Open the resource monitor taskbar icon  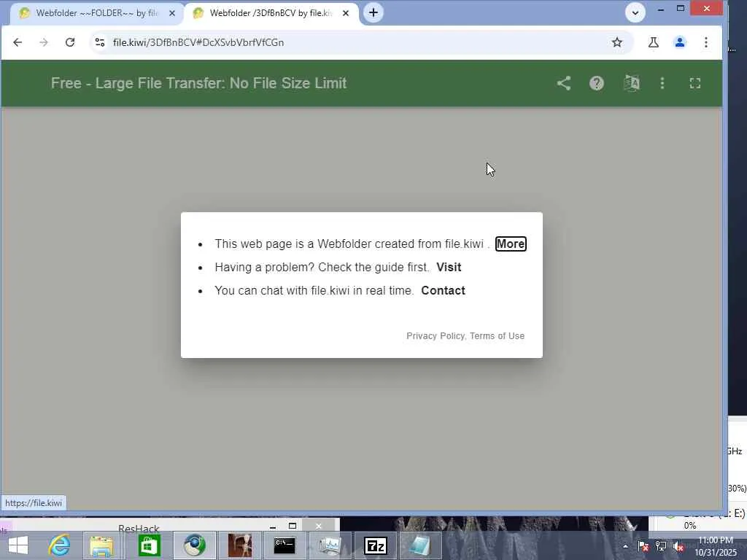coord(330,545)
